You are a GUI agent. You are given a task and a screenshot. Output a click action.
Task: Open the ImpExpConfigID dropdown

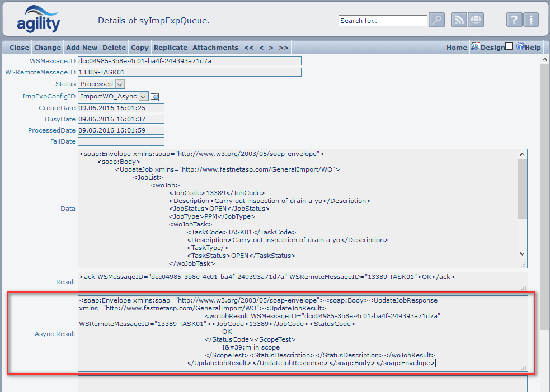(143, 96)
